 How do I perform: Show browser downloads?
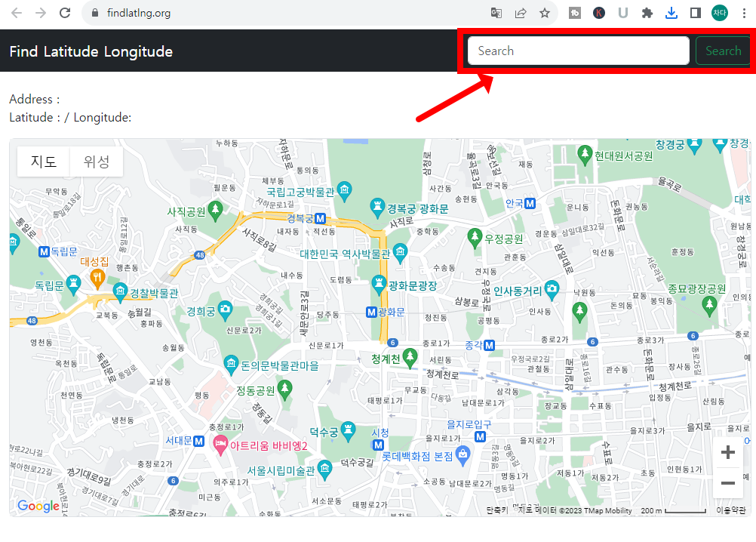[671, 13]
